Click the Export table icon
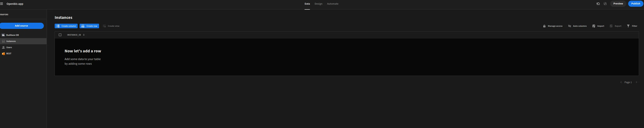The width and height of the screenshot is (644, 128). point(611,26)
